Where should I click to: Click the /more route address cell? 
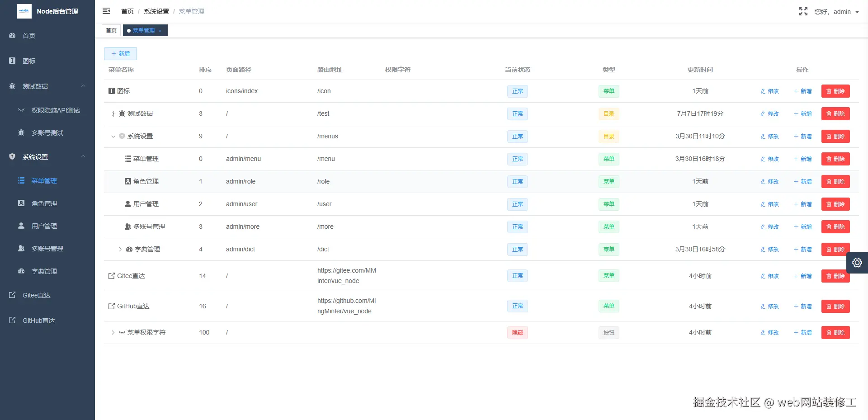coord(325,227)
